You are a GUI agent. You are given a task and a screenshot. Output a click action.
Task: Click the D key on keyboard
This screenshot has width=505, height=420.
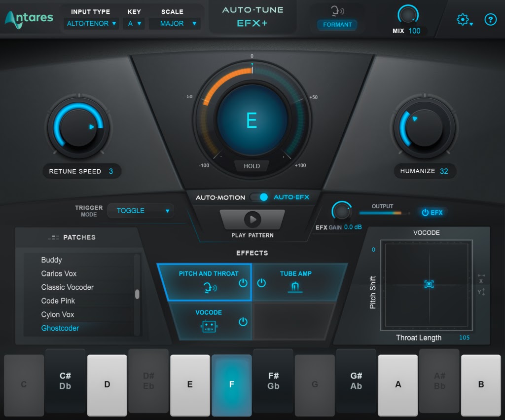(107, 385)
